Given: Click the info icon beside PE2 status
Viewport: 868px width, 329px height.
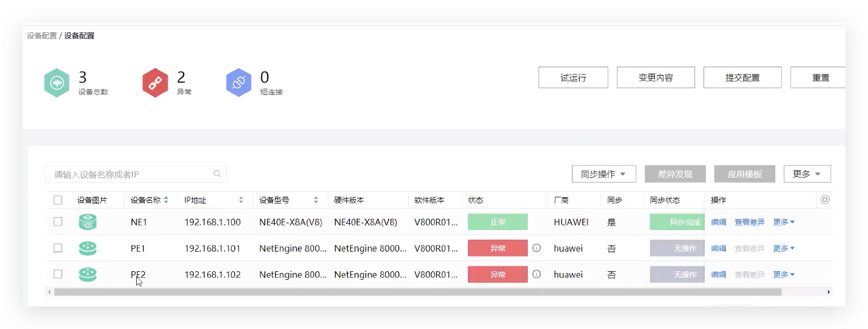Looking at the screenshot, I should 537,274.
